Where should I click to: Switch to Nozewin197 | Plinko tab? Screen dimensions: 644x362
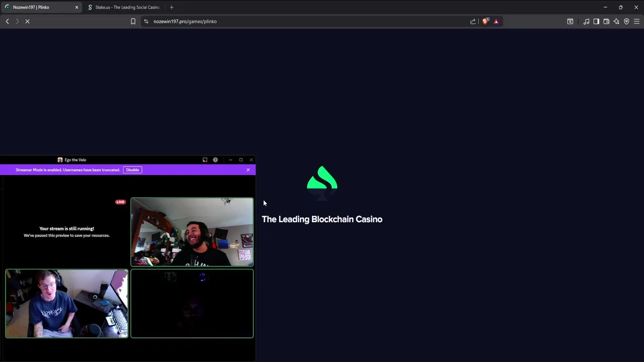41,7
